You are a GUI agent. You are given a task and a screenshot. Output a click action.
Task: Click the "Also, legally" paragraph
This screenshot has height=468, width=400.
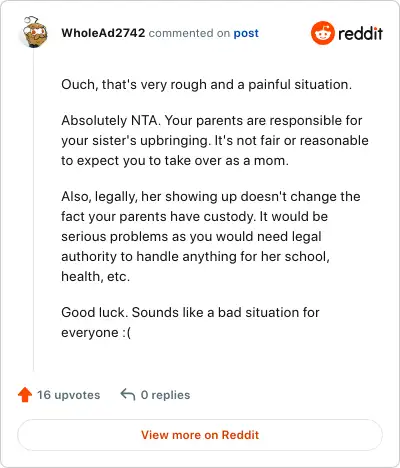(211, 236)
